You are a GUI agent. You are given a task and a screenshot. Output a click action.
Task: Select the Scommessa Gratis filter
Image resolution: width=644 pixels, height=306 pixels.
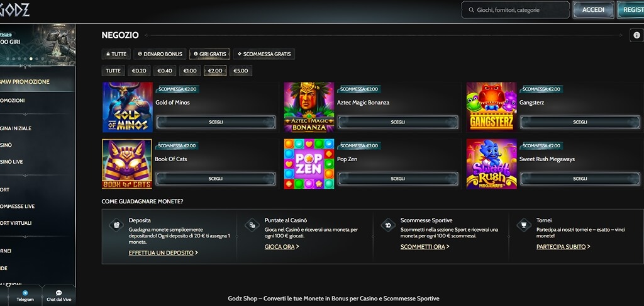click(264, 54)
